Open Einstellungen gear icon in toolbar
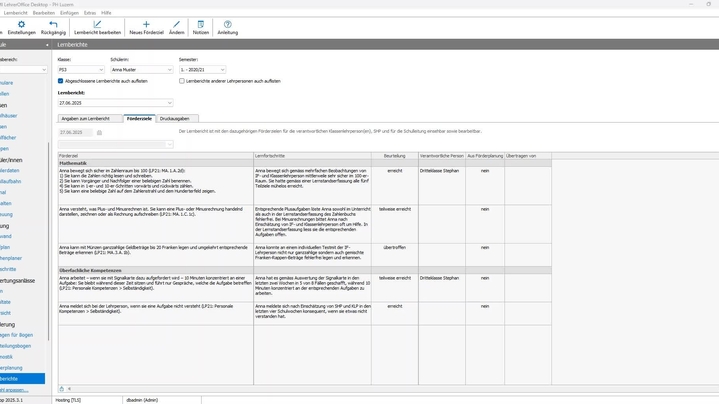 tap(21, 24)
